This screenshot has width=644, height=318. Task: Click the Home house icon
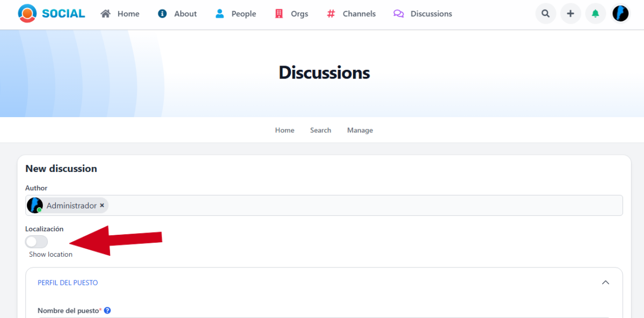pos(106,13)
